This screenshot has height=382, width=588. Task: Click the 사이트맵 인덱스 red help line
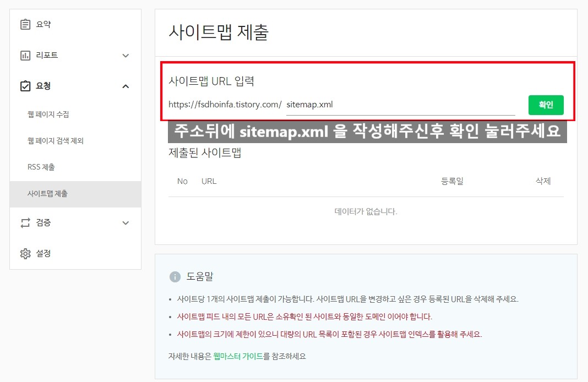[329, 335]
